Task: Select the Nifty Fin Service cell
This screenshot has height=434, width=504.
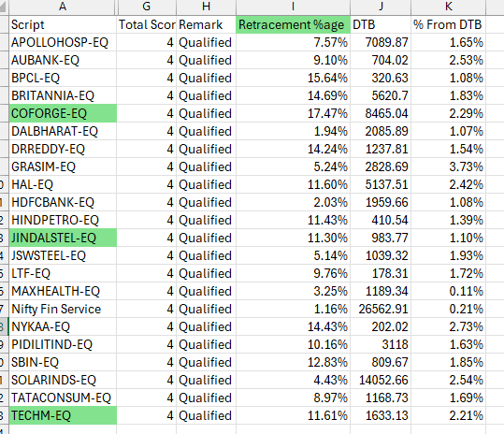Action: 63,310
